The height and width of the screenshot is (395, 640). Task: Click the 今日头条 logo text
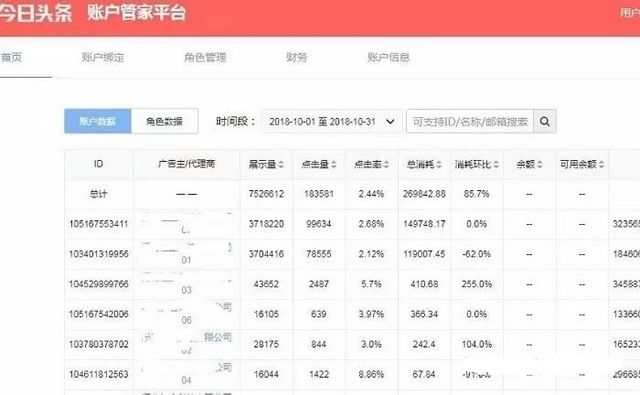click(x=36, y=13)
